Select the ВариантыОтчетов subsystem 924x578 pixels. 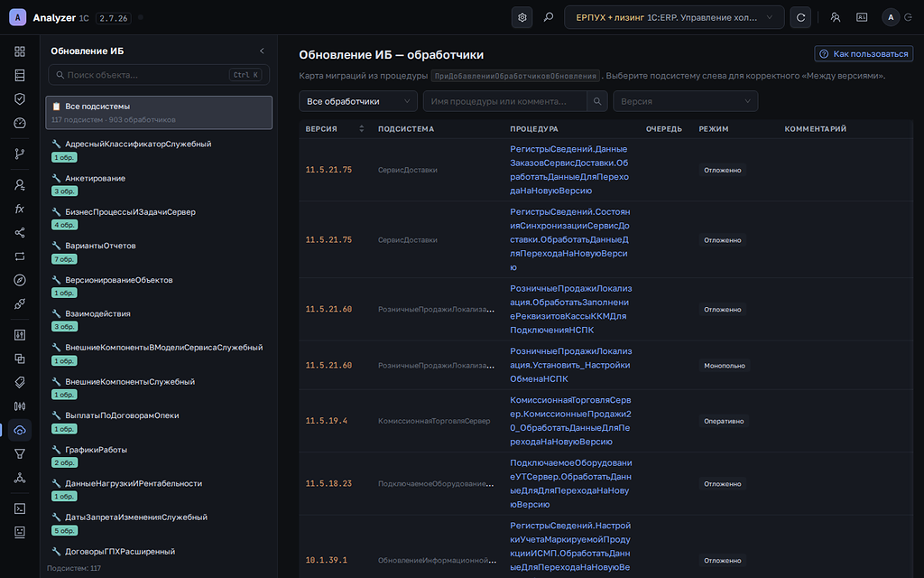coord(159,252)
